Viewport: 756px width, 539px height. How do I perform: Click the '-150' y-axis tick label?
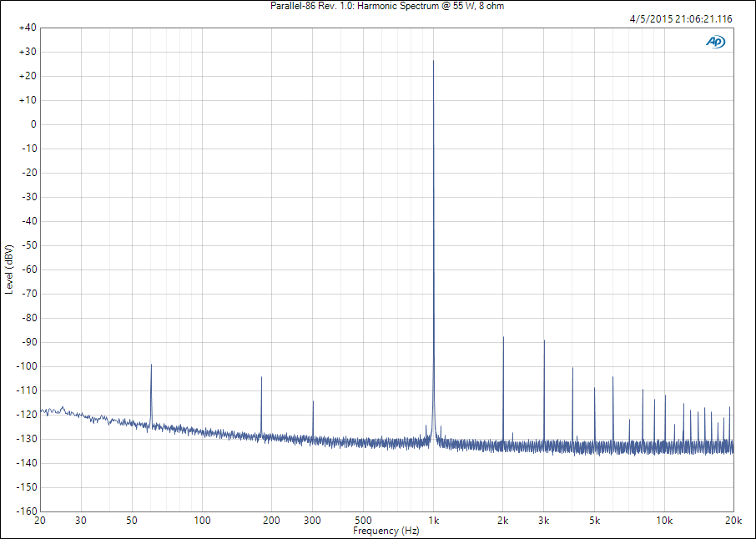coord(27,487)
